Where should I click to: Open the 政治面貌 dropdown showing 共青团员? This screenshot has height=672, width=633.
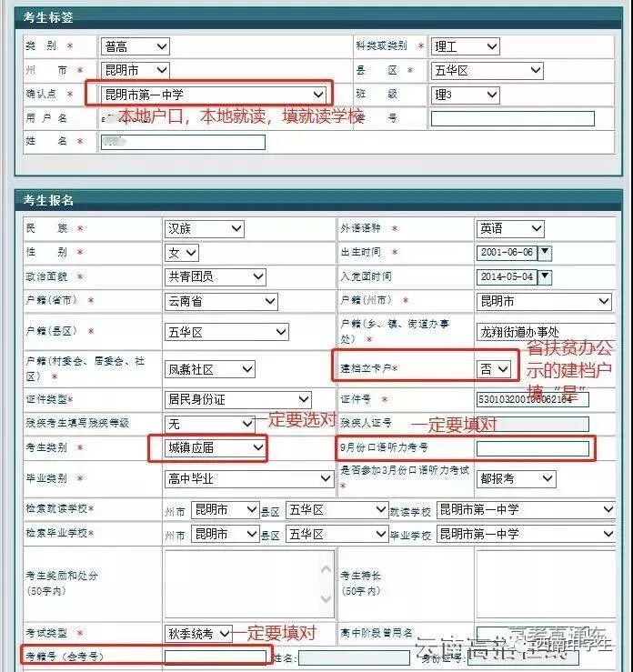tap(216, 276)
